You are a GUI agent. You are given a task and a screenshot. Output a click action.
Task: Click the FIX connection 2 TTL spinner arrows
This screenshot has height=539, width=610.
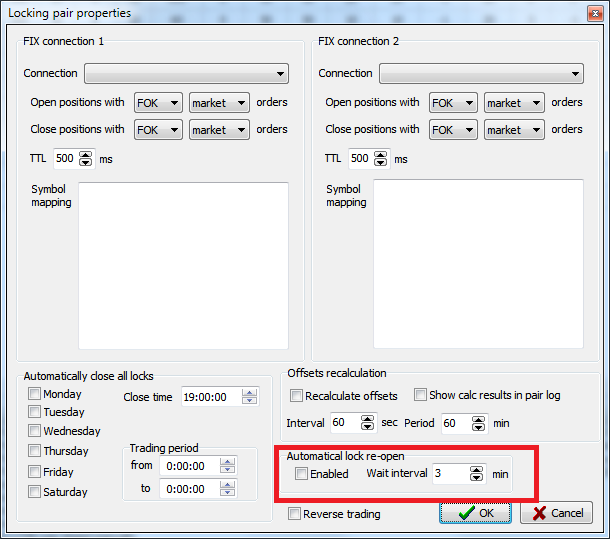[x=380, y=158]
